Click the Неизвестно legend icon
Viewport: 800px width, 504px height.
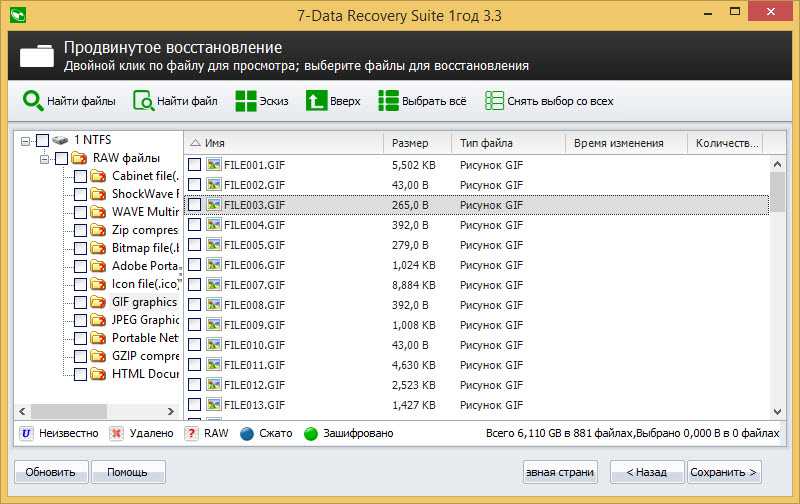click(x=26, y=434)
